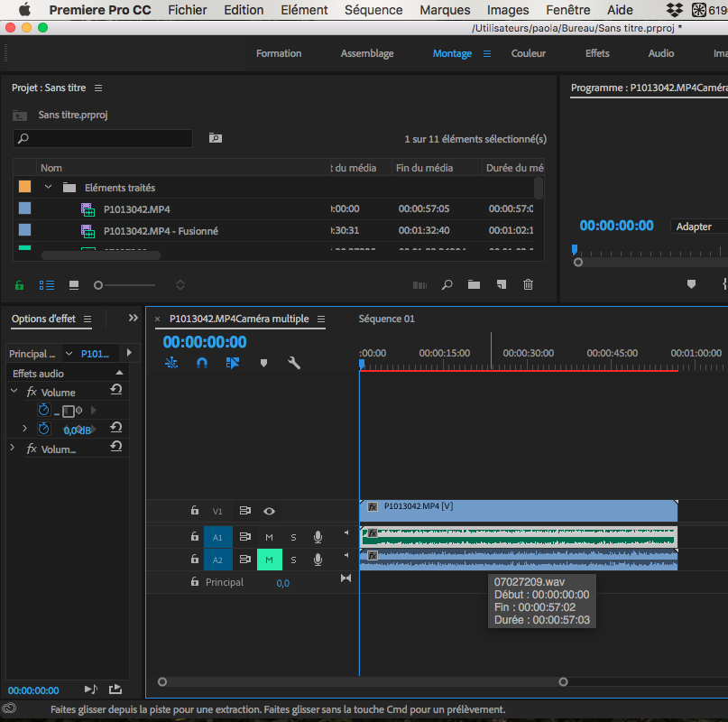728x722 pixels.
Task: Solo track A2
Action: [x=293, y=560]
